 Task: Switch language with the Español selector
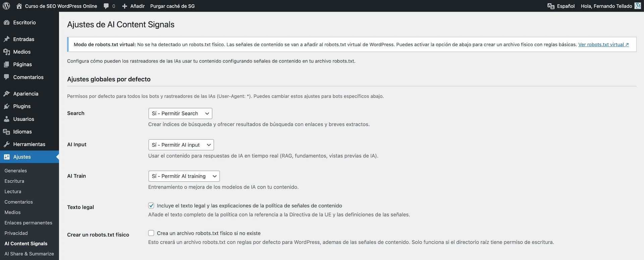pos(561,6)
